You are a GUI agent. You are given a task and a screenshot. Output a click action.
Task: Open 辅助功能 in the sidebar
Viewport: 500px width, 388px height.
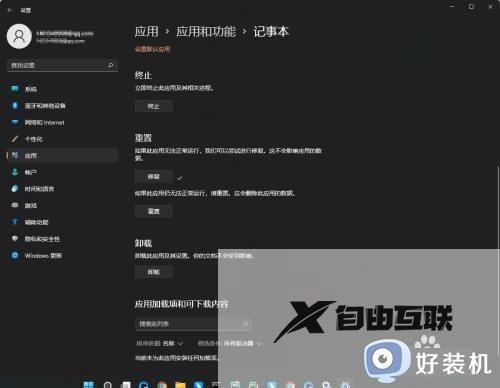click(62, 222)
